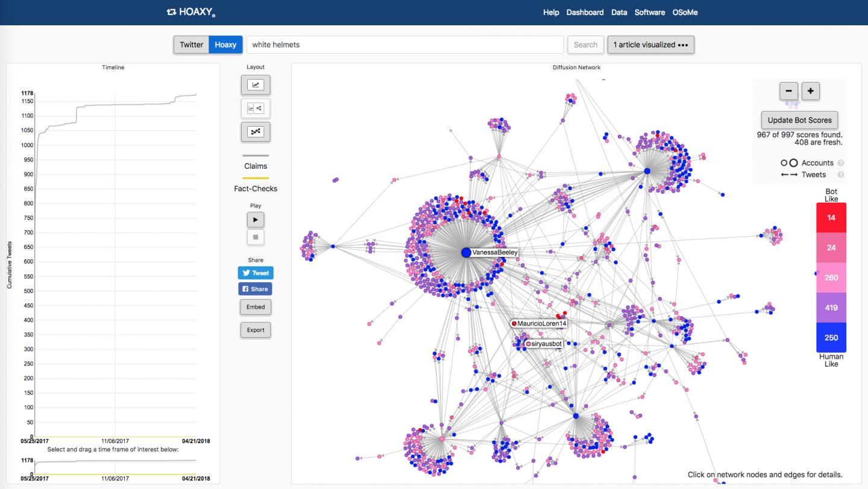Click the red bot-like swatch labeled 14
This screenshot has height=489, width=868.
831,218
